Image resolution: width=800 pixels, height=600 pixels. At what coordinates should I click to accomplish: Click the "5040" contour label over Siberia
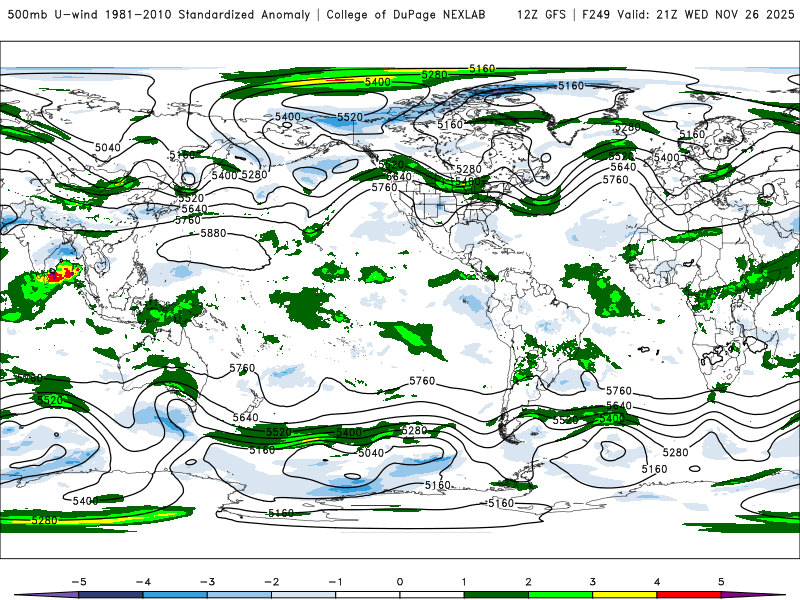click(108, 147)
